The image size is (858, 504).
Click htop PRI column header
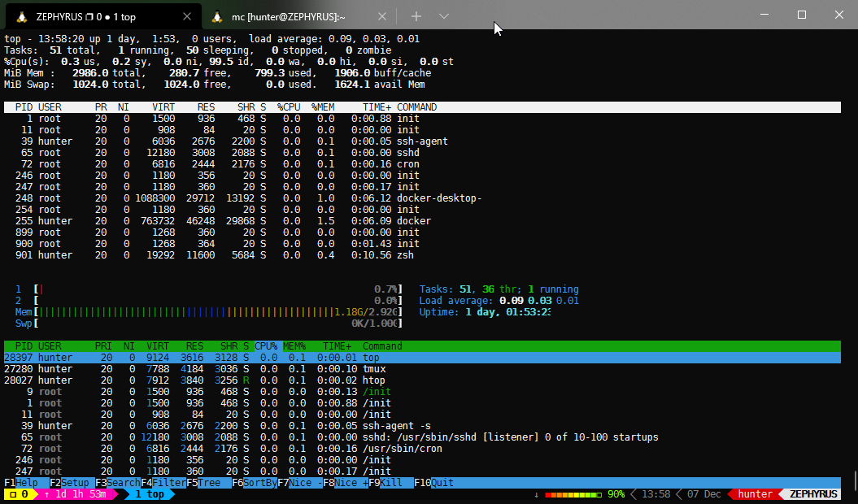(x=103, y=345)
